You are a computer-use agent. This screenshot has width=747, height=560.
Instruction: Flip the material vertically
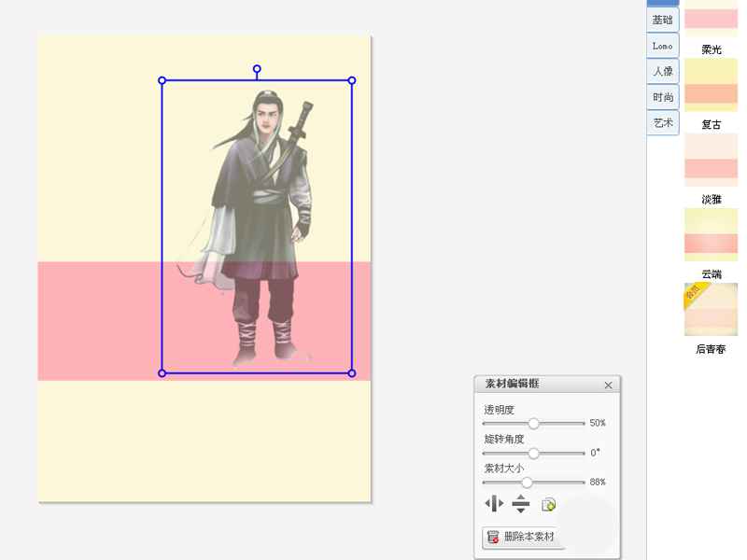521,503
